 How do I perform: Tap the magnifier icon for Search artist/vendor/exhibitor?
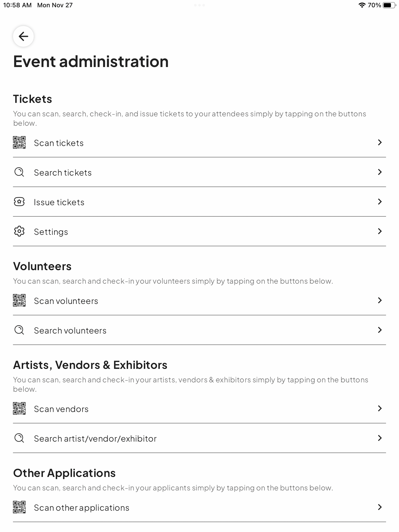(x=19, y=438)
